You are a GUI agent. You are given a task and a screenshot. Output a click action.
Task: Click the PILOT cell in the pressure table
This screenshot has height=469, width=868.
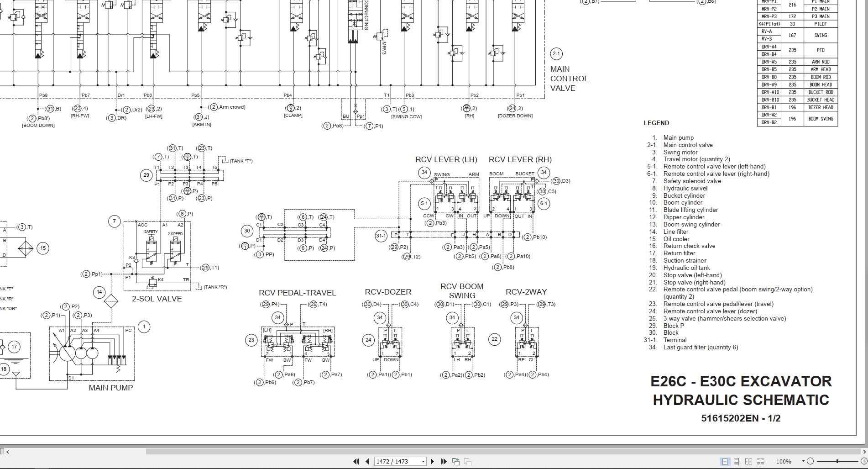[821, 24]
